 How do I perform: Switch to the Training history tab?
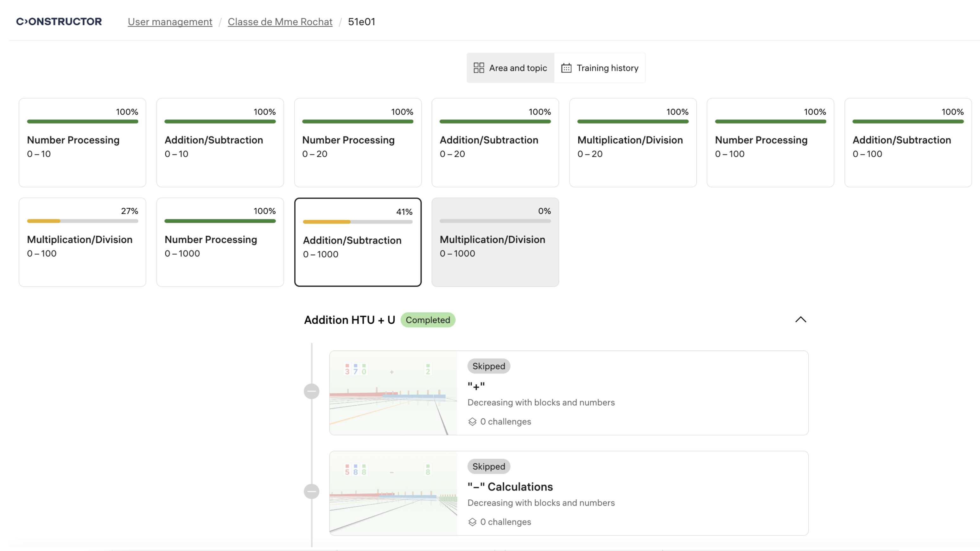coord(600,68)
